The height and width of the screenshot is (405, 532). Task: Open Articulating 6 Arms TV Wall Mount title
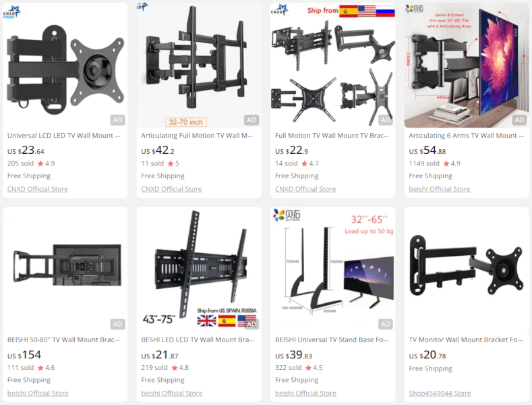click(x=466, y=136)
